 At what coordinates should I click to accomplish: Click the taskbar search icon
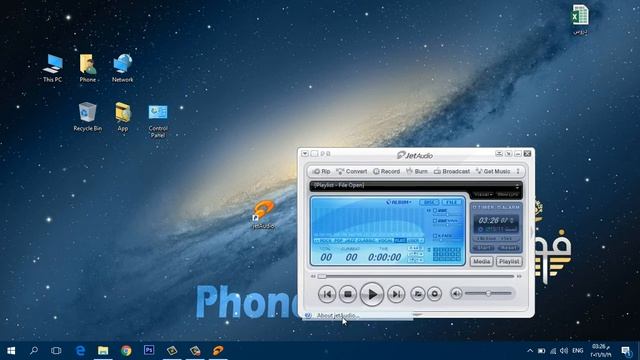pyautogui.click(x=34, y=351)
